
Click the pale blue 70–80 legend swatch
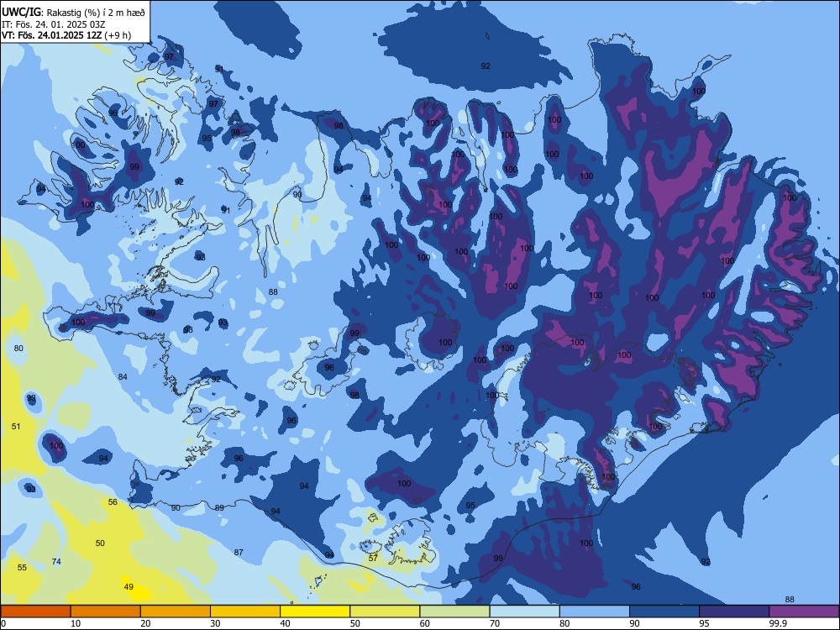click(x=524, y=612)
